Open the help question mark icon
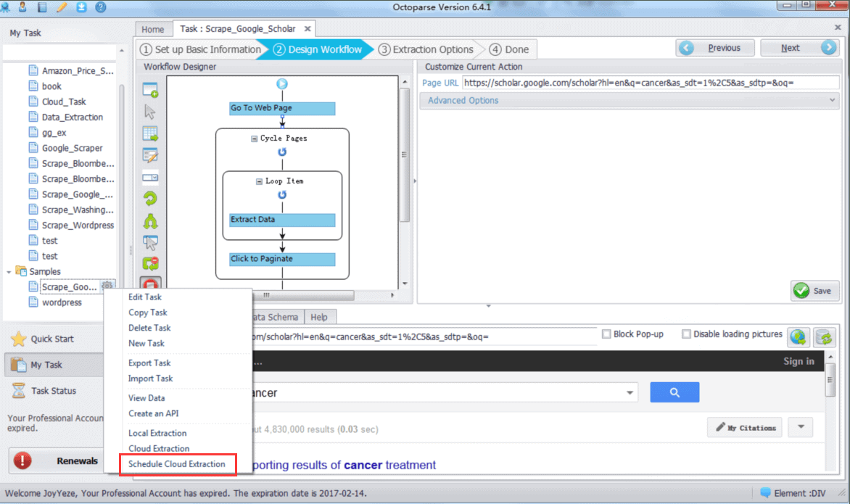 point(101,7)
